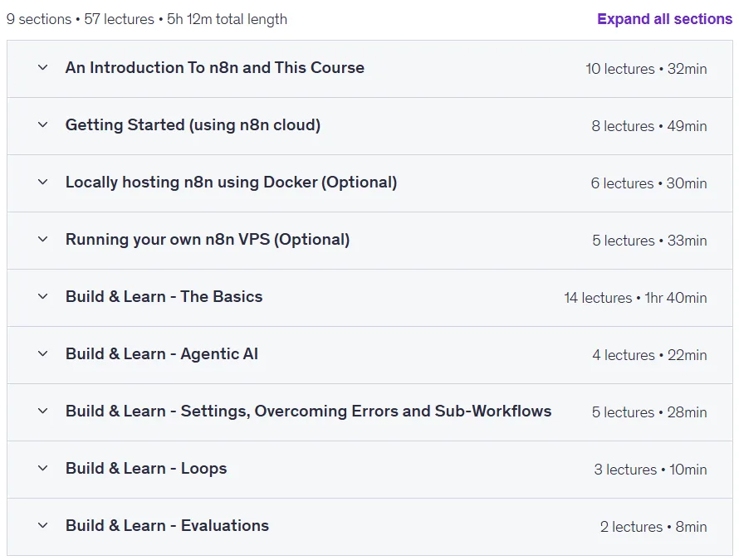This screenshot has width=739, height=560.
Task: Expand chevron for Build & Learn - The Basics
Action: coord(43,296)
